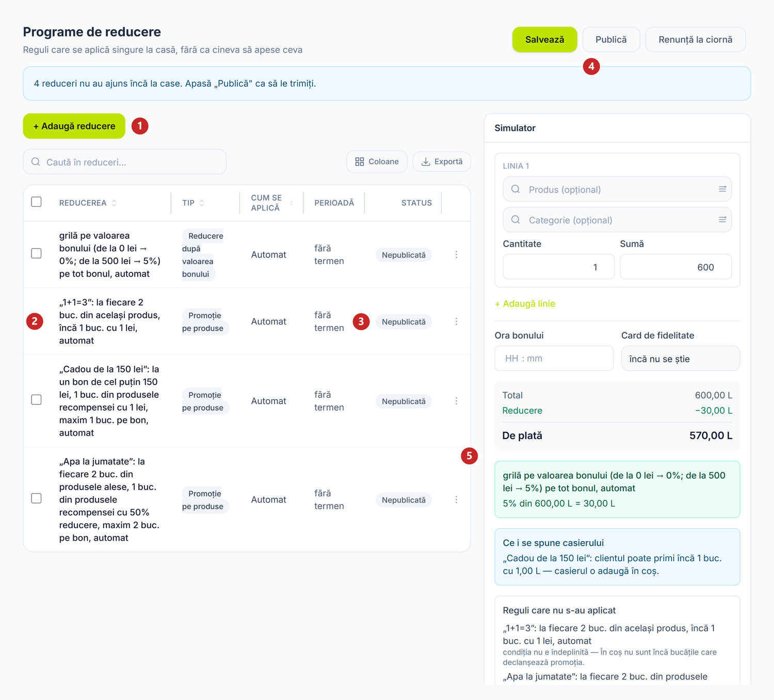Click the Produs (opțional) search field
This screenshot has width=774, height=700.
(x=617, y=189)
